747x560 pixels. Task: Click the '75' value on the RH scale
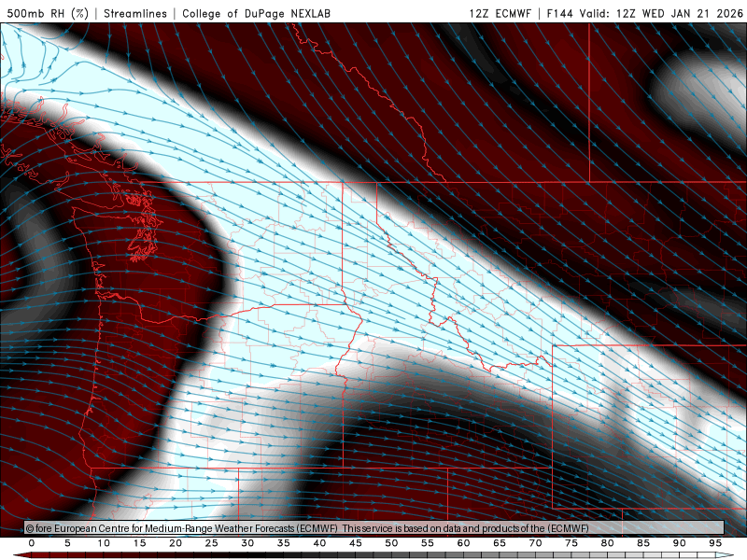click(571, 543)
